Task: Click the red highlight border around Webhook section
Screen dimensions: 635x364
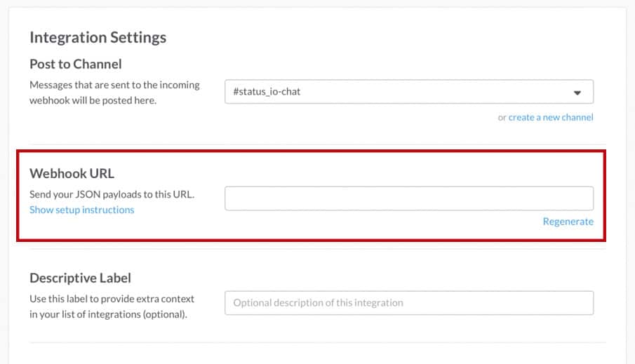Action: [311, 151]
